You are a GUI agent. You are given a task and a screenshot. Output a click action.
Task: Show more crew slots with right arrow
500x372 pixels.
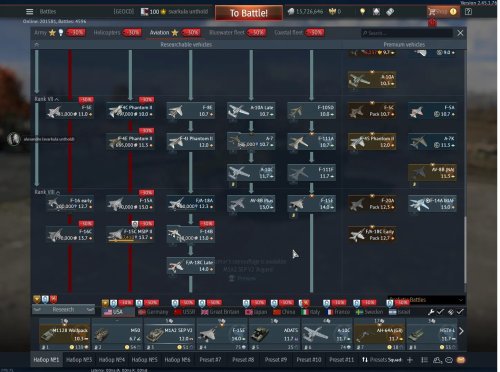pos(461,331)
